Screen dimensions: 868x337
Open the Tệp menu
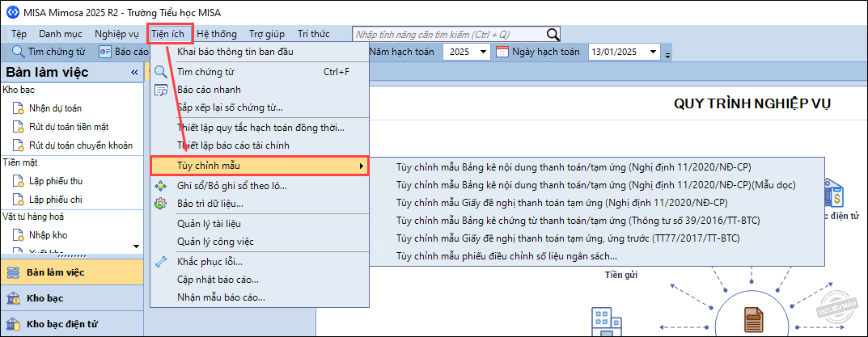click(x=19, y=34)
